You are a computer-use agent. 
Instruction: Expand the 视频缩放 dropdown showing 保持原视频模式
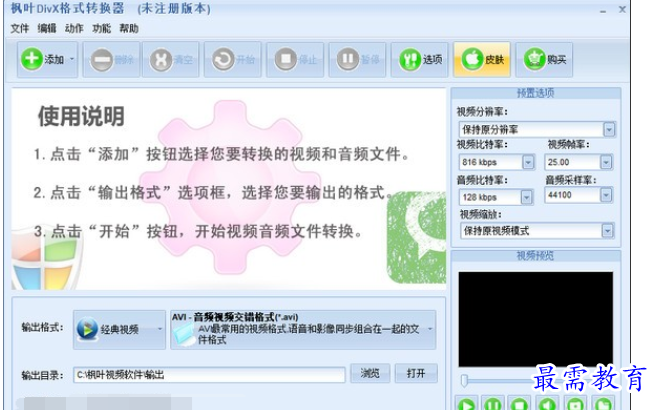[607, 231]
